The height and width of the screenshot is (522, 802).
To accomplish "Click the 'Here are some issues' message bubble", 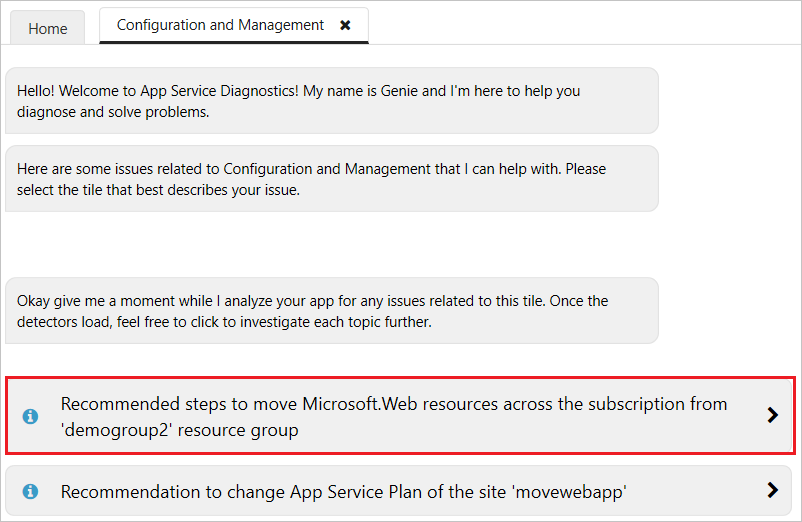I will (331, 179).
